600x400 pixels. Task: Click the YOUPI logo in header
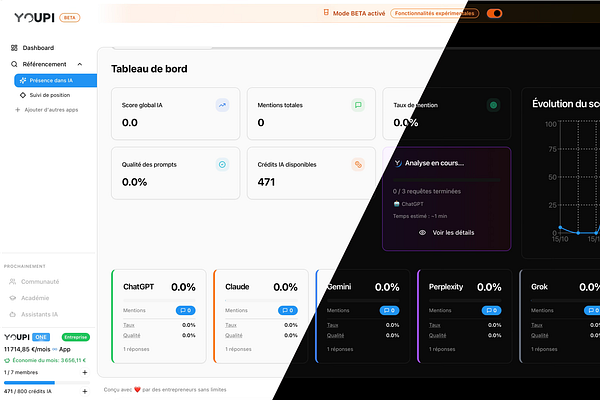34,18
